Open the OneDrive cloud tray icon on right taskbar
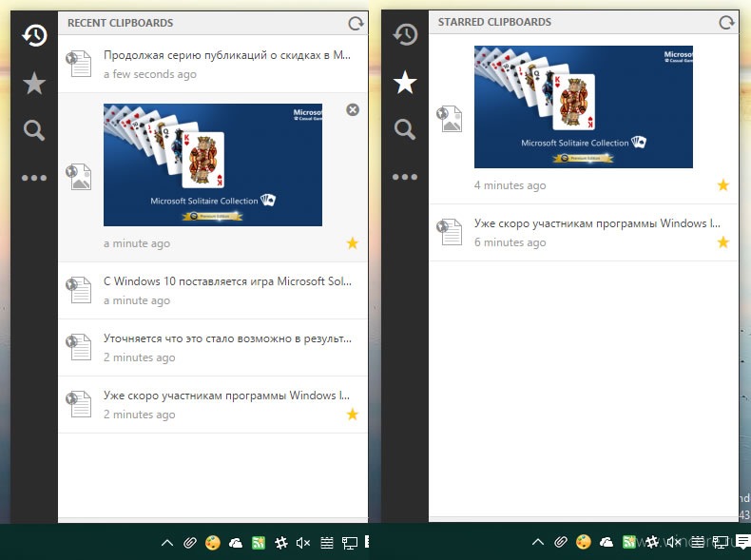 tap(607, 542)
